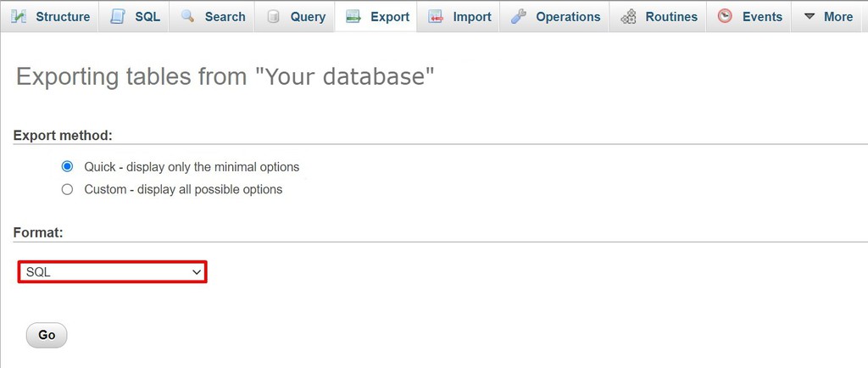Select the Quick export method radio button
The width and height of the screenshot is (868, 368).
[68, 166]
